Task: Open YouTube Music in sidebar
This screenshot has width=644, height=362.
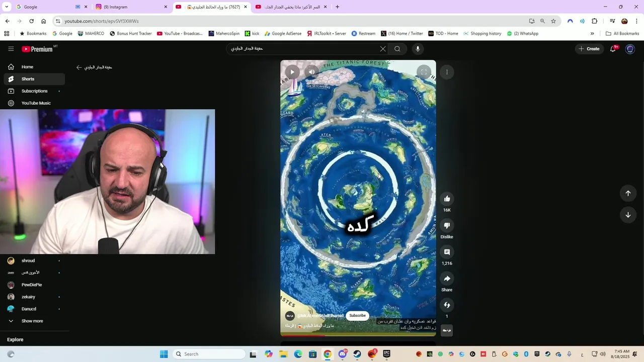Action: (x=33, y=103)
